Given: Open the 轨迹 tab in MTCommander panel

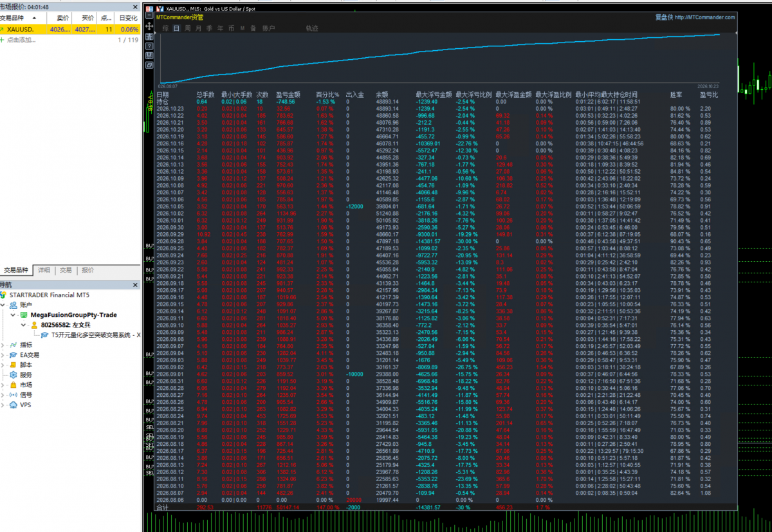Looking at the screenshot, I should [x=312, y=28].
